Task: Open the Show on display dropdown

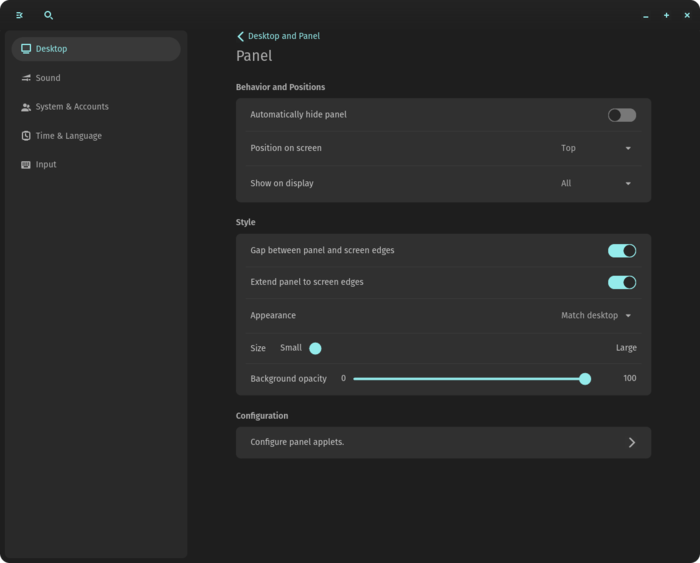Action: coord(596,184)
